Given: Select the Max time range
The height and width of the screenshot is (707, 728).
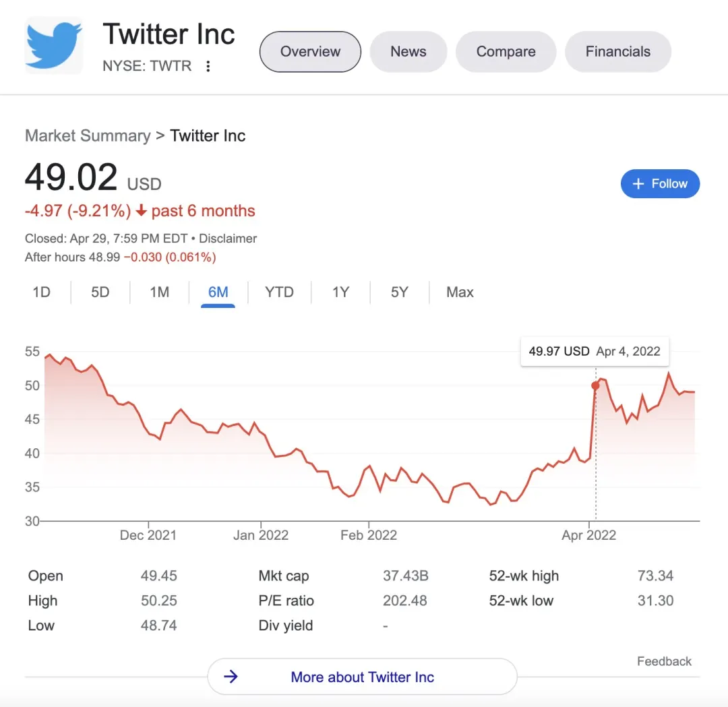Looking at the screenshot, I should 460,292.
